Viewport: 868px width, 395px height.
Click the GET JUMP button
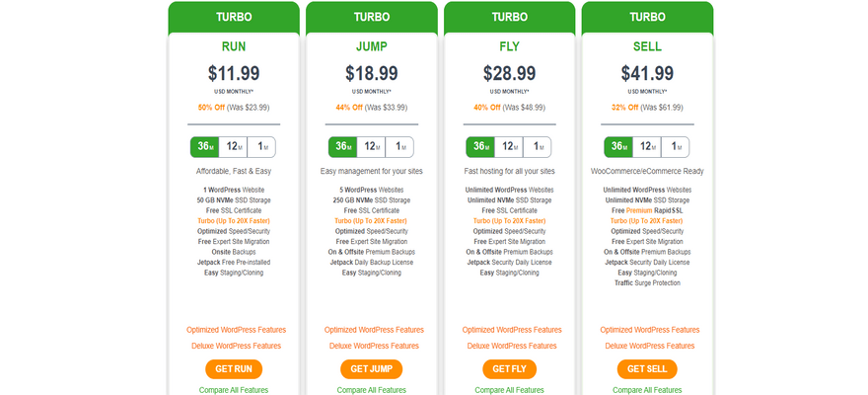coord(372,369)
